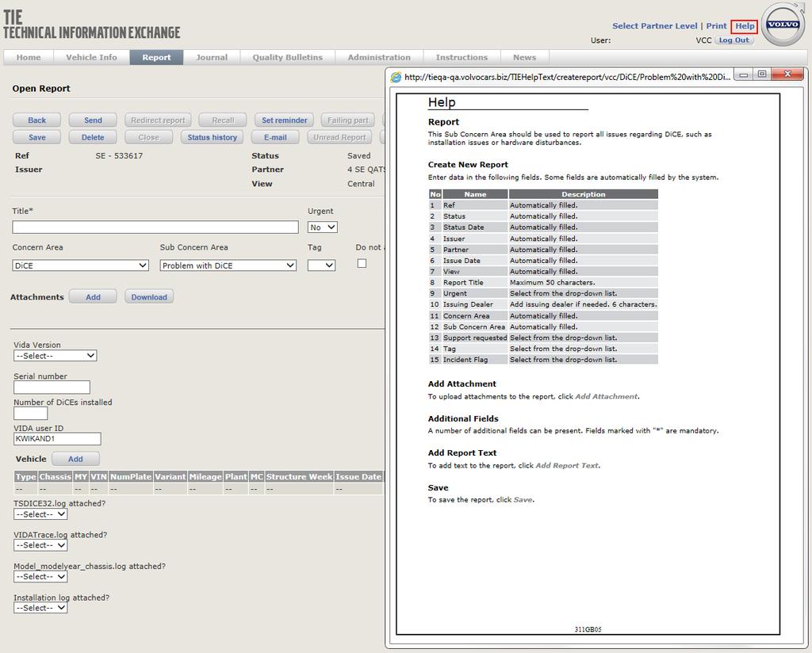Click the Back button
The image size is (812, 653).
click(36, 120)
